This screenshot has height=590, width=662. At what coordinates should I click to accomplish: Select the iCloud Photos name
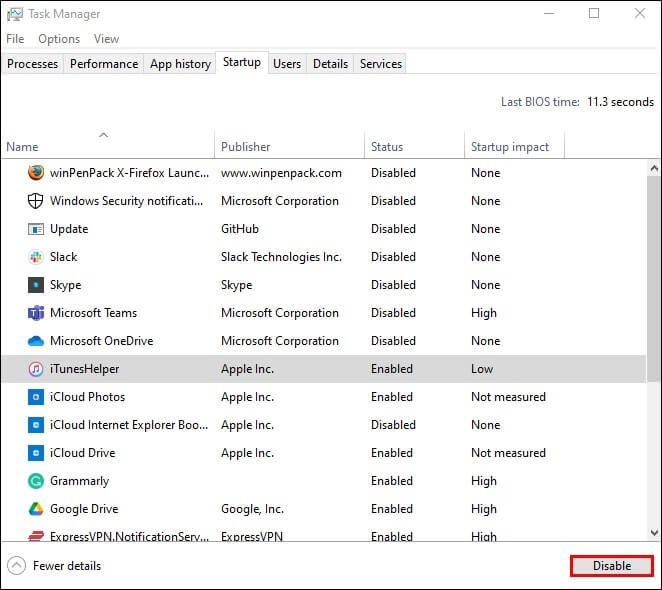coord(87,397)
